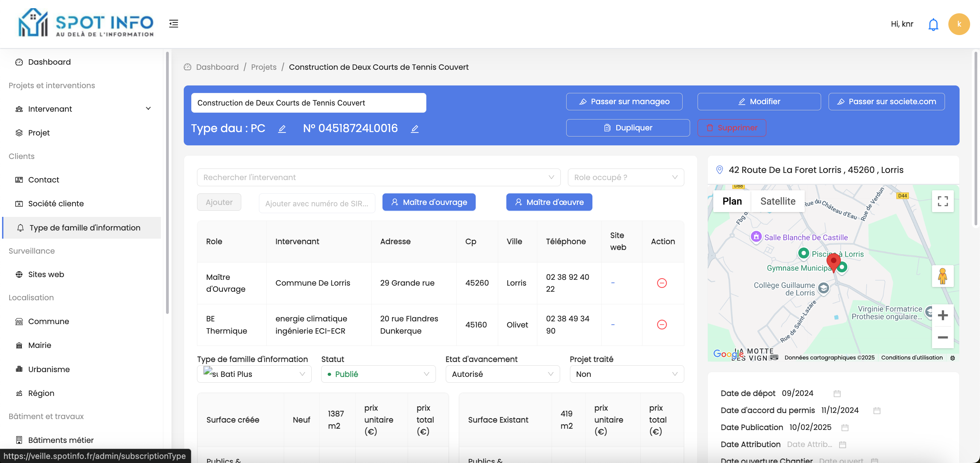Open Projet traité Non dropdown
The image size is (980, 463).
click(x=627, y=374)
